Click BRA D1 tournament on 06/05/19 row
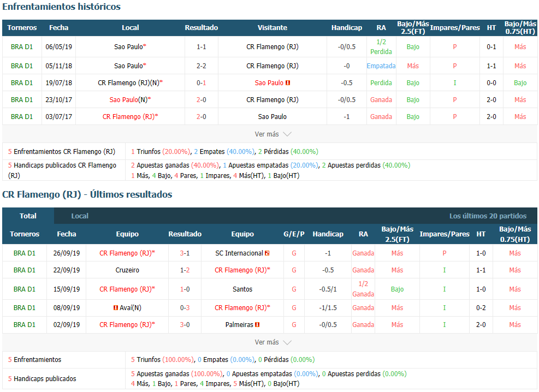The height and width of the screenshot is (392, 539). (22, 47)
